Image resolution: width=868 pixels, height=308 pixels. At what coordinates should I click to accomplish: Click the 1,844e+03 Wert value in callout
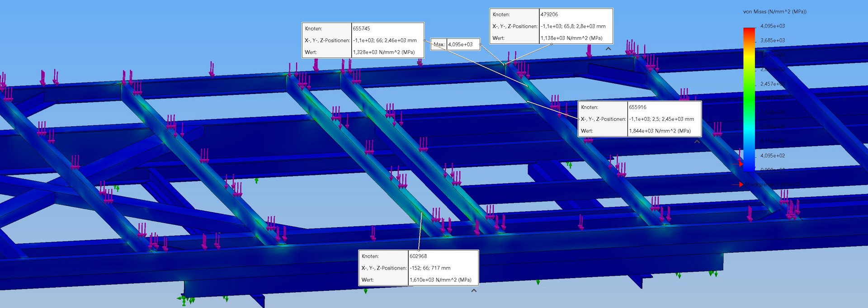(x=660, y=131)
